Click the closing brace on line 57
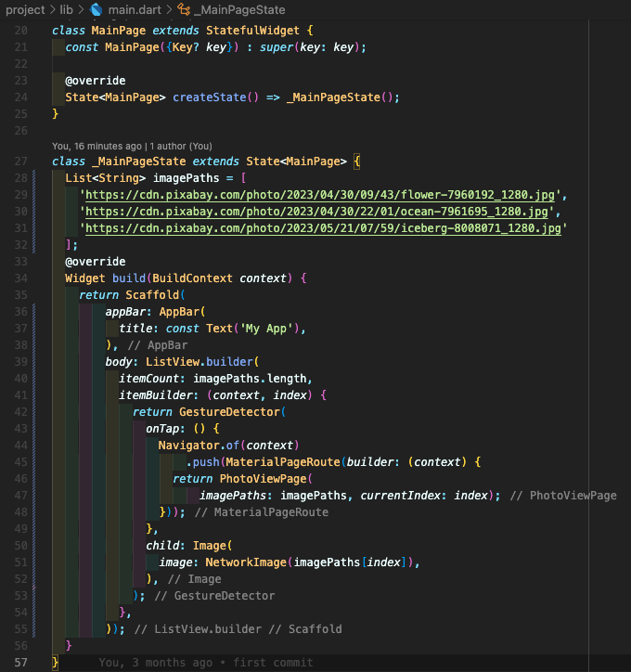 coord(55,663)
